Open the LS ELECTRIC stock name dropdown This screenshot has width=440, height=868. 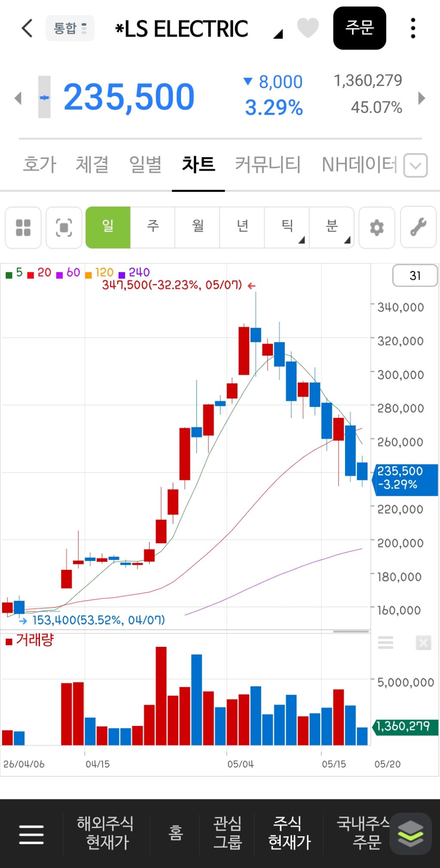click(199, 29)
